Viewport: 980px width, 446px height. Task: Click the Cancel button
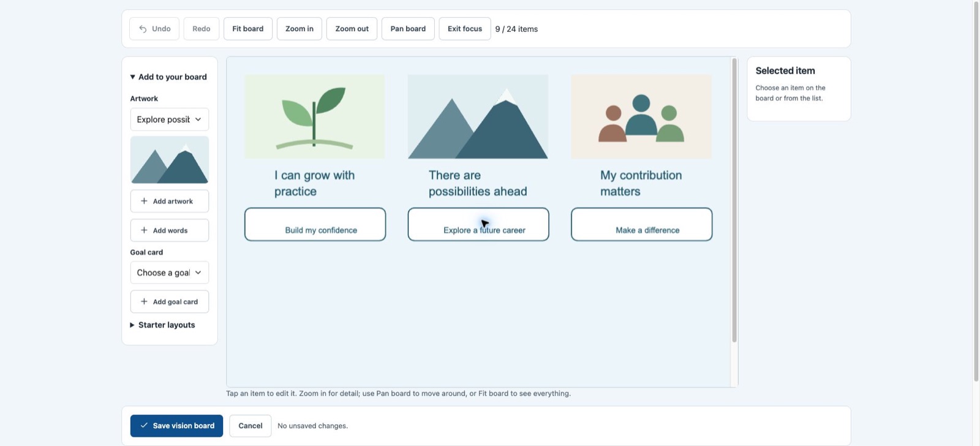tap(251, 426)
